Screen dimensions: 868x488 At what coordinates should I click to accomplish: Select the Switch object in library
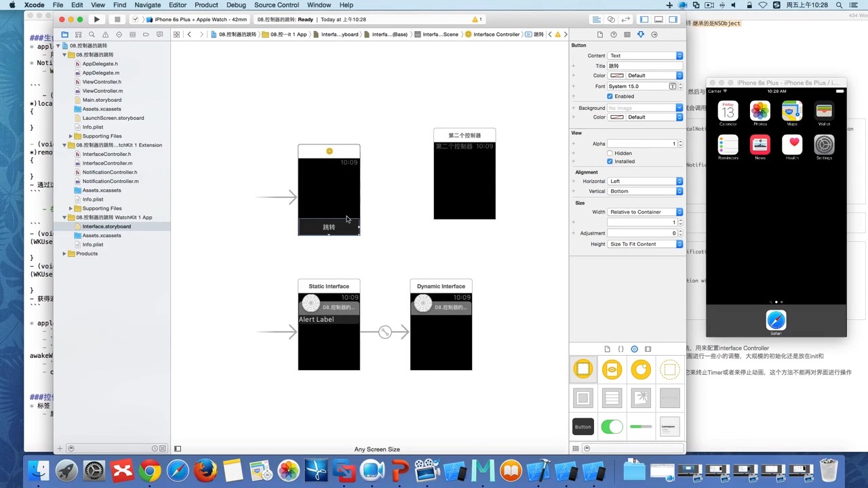click(612, 426)
